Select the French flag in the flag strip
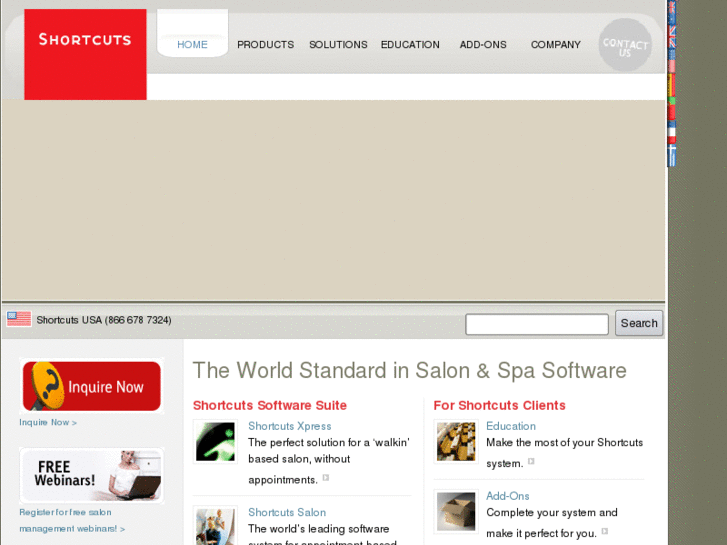The width and height of the screenshot is (727, 545). point(672,132)
